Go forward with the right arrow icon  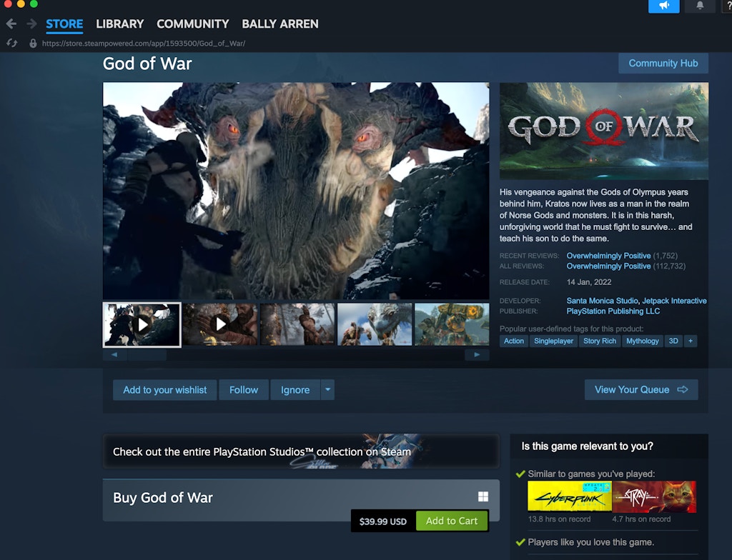tap(31, 24)
